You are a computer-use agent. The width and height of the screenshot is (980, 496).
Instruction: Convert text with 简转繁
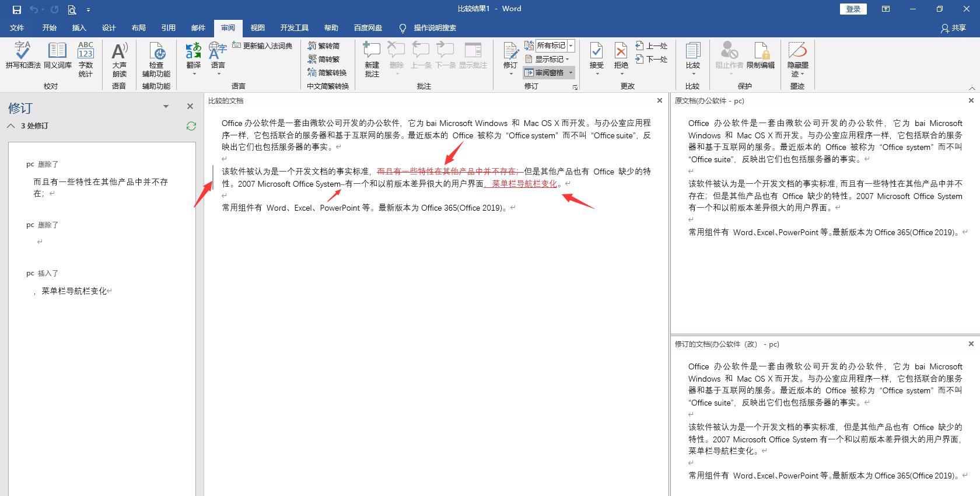click(x=324, y=59)
